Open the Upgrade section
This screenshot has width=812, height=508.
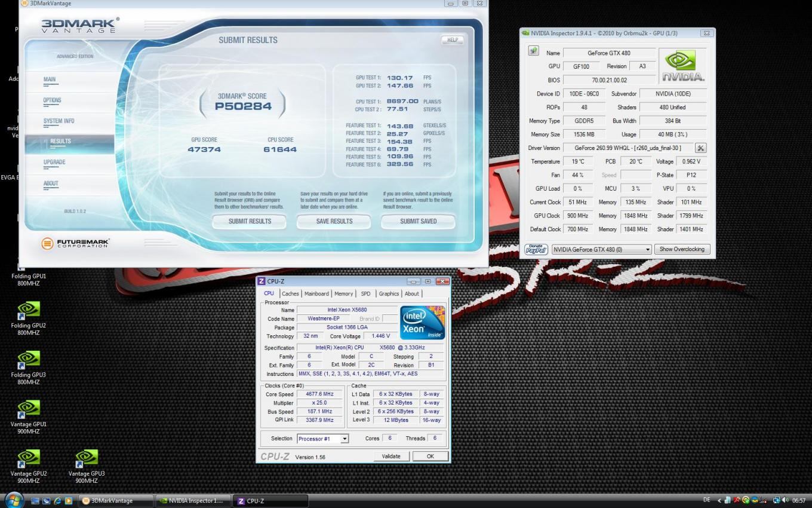54,163
